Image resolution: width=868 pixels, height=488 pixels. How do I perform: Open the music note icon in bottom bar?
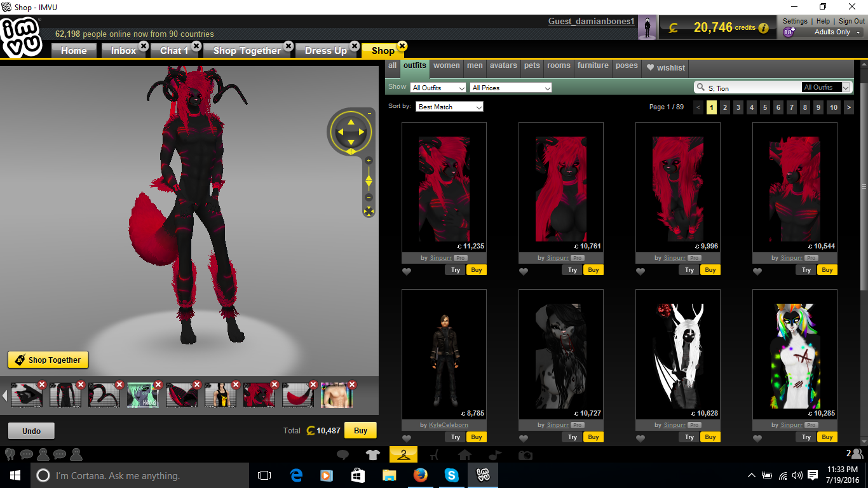(x=495, y=455)
